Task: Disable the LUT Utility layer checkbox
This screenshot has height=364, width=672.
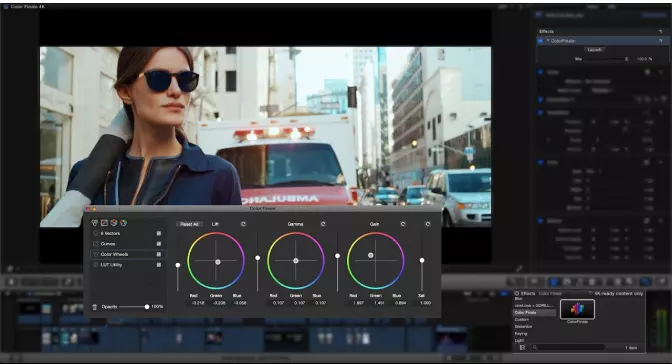Action: pyautogui.click(x=159, y=265)
